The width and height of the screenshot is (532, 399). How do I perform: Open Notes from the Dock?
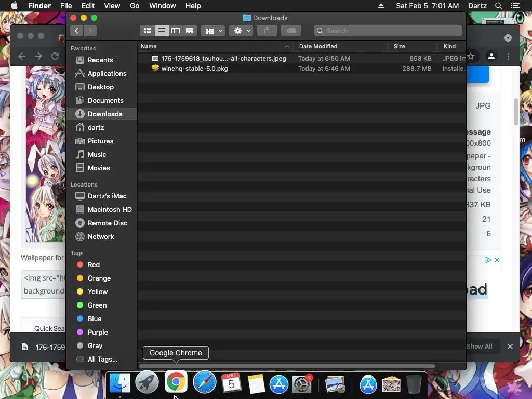256,384
